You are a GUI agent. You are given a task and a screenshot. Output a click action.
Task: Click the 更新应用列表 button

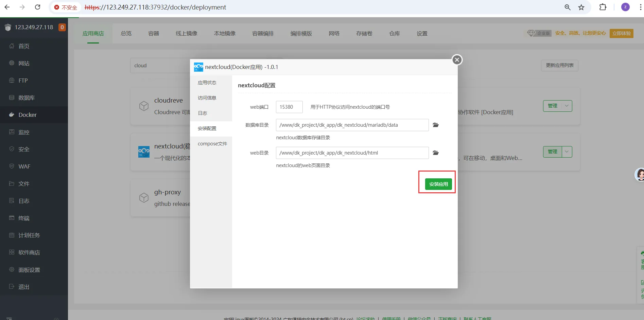coord(560,65)
